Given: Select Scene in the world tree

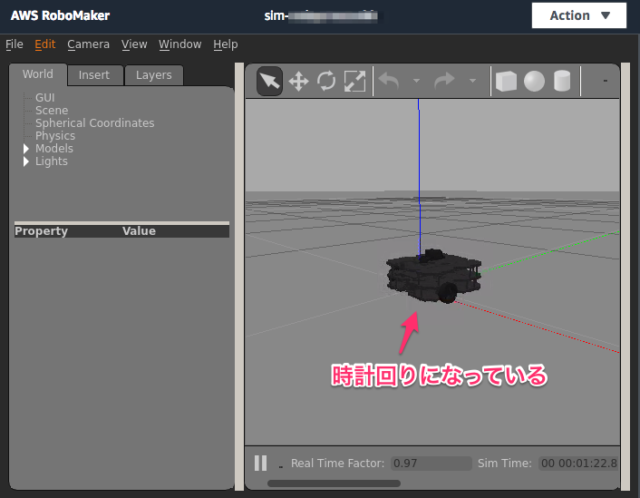Looking at the screenshot, I should [x=51, y=110].
